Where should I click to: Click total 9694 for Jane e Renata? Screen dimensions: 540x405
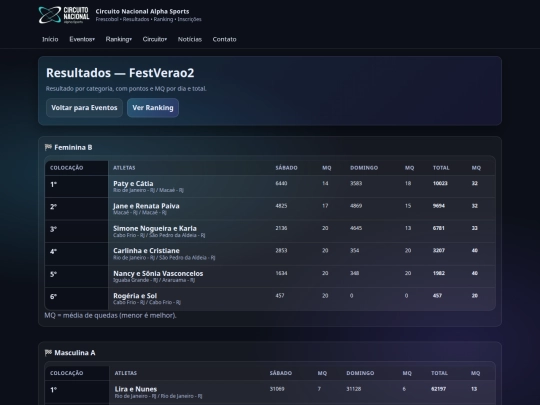[x=439, y=206]
